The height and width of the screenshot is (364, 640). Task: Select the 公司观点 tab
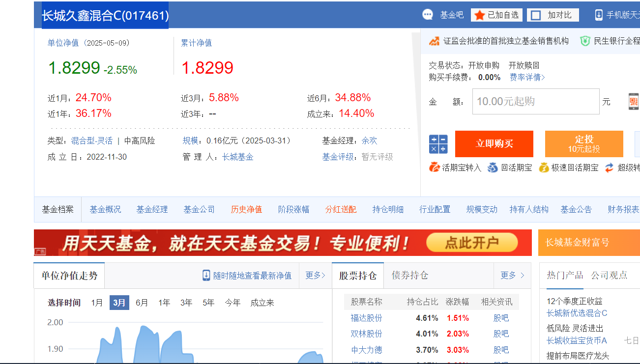609,275
